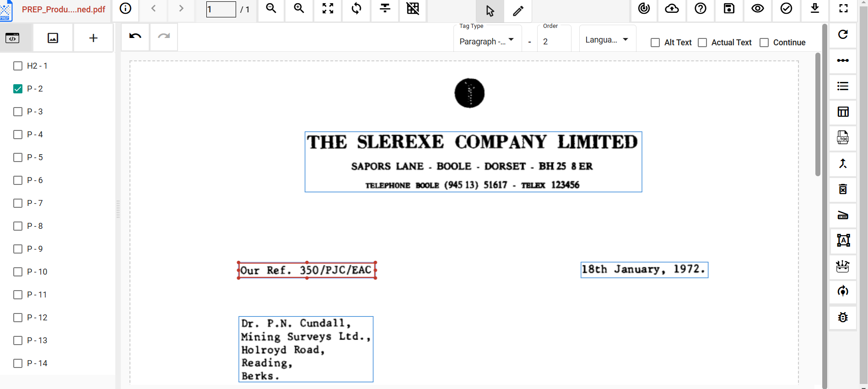Click the eye preview icon
The height and width of the screenshot is (389, 868).
pos(758,9)
